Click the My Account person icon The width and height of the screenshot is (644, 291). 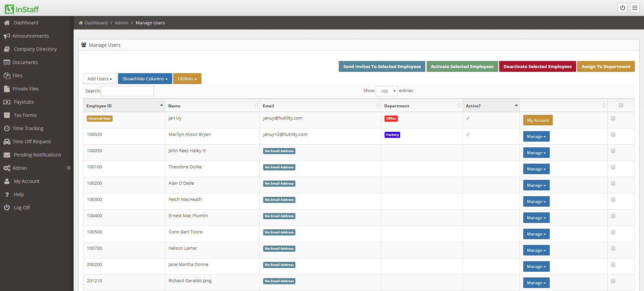[7, 181]
